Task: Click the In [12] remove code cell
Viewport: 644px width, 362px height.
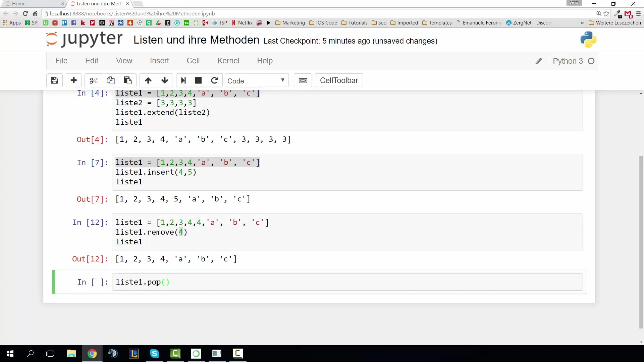Action: (347, 232)
